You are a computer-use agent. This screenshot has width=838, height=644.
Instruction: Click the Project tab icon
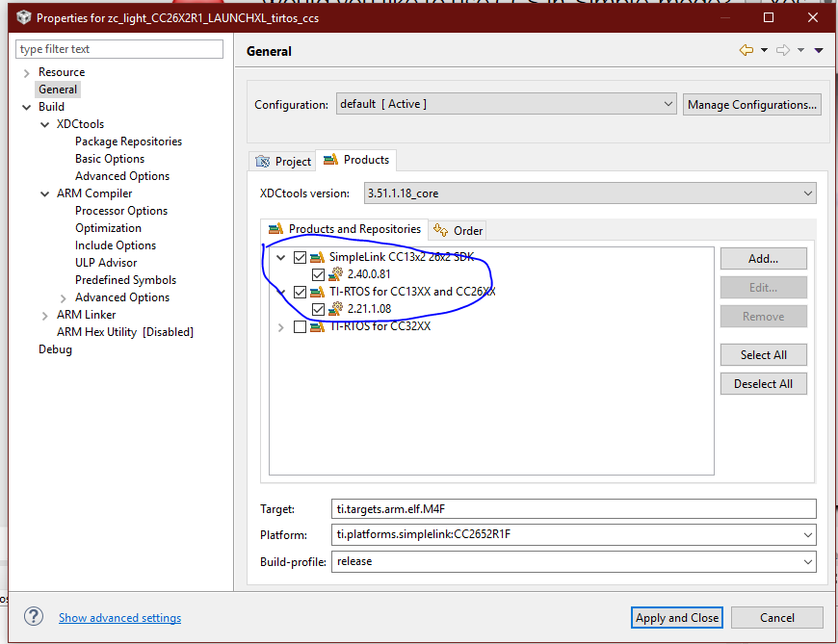(x=262, y=162)
